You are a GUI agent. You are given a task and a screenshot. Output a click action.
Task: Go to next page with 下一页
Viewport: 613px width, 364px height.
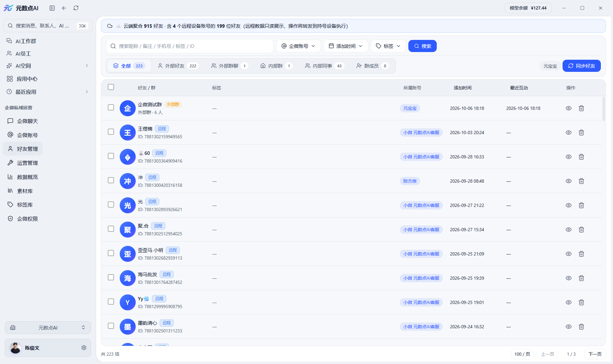pyautogui.click(x=595, y=354)
